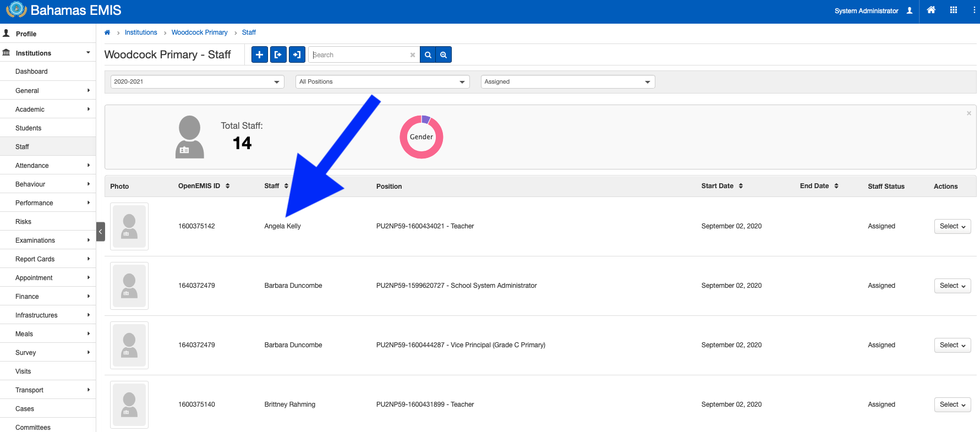Sort by Staff name column
The image size is (980, 432).
pyautogui.click(x=286, y=186)
